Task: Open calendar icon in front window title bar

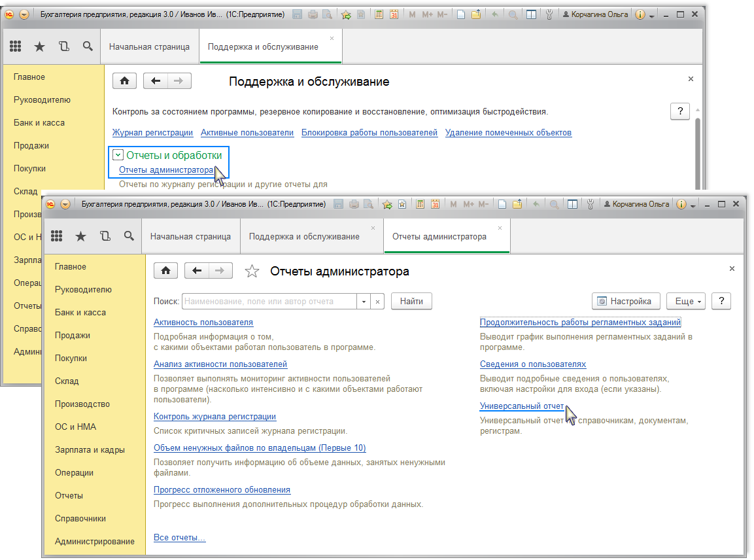Action: pos(435,204)
